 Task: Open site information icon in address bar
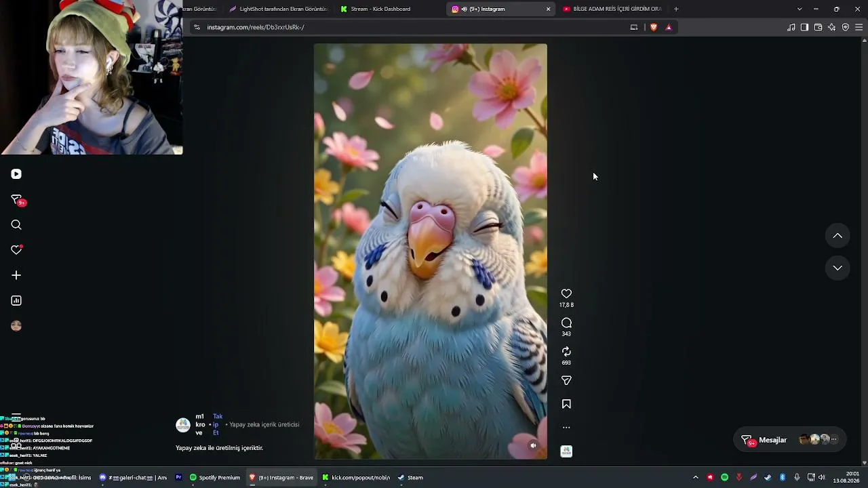point(197,27)
